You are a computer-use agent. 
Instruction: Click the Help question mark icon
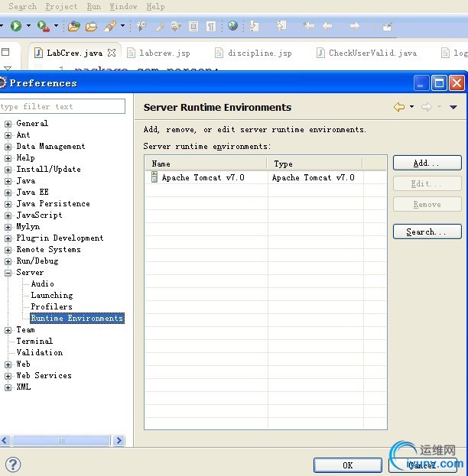(x=13, y=465)
